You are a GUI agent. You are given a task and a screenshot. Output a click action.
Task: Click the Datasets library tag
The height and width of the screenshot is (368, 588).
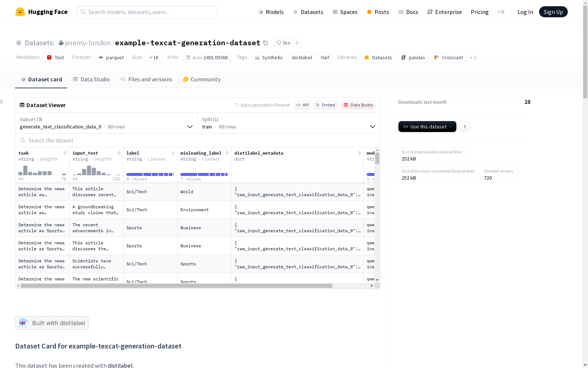click(378, 57)
